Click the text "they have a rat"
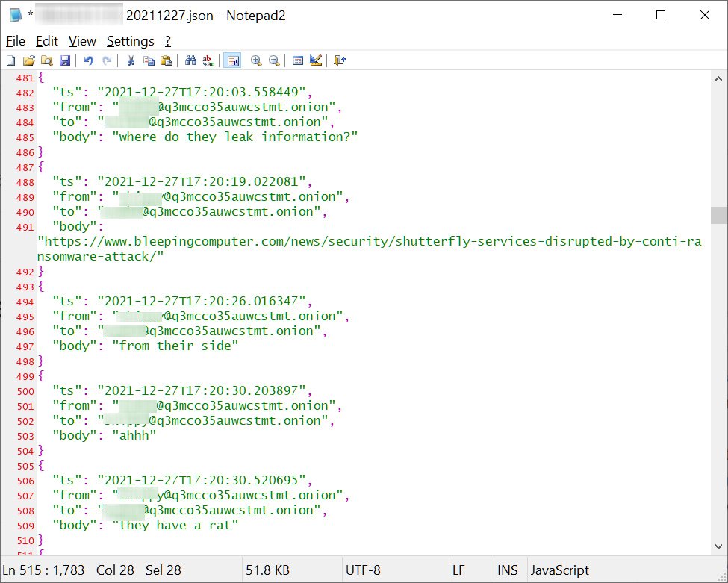 pos(175,525)
